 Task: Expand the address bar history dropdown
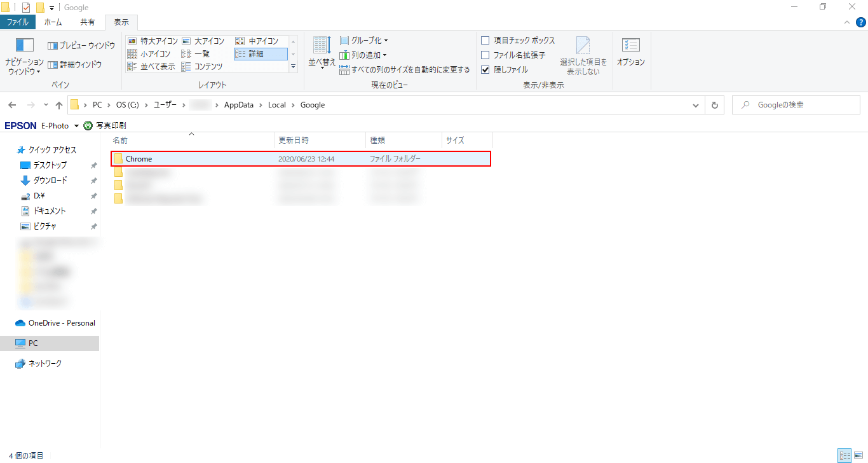click(x=697, y=105)
